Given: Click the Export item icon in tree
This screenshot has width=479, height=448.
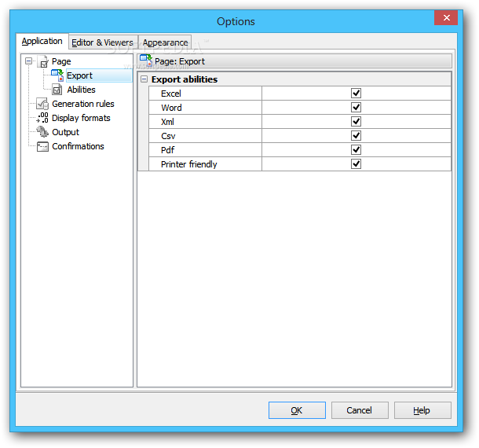Looking at the screenshot, I should [x=57, y=75].
